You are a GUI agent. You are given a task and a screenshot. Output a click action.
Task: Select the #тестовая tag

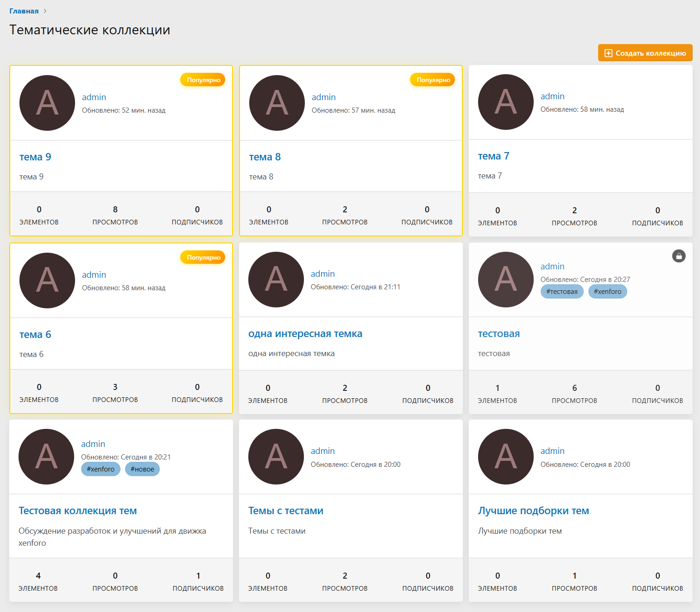561,292
